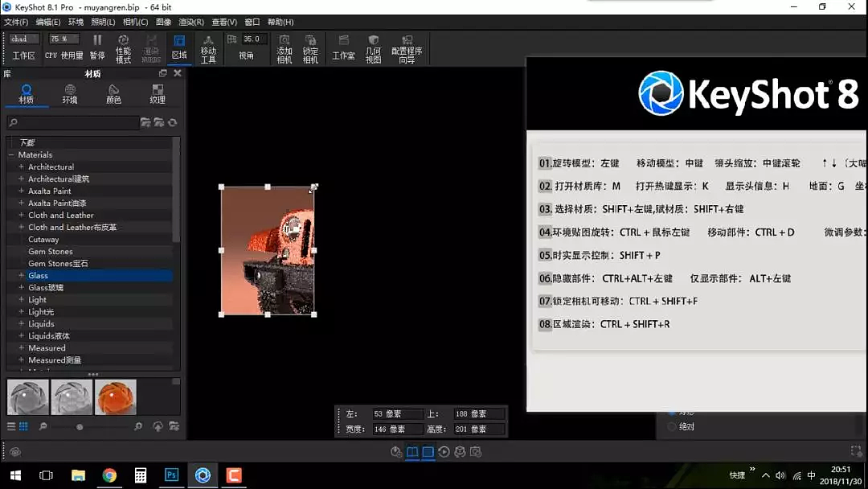This screenshot has width=868, height=489.
Task: Launch the 配置程序向导 configurator wizard icon
Action: pos(407,47)
